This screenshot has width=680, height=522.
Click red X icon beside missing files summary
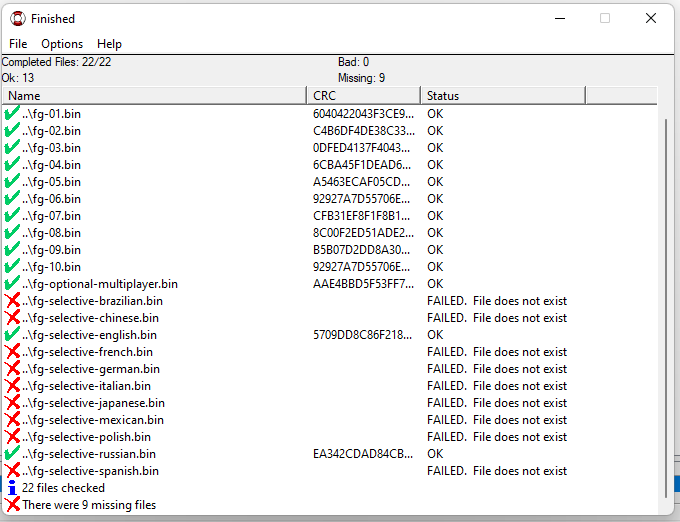coord(12,504)
